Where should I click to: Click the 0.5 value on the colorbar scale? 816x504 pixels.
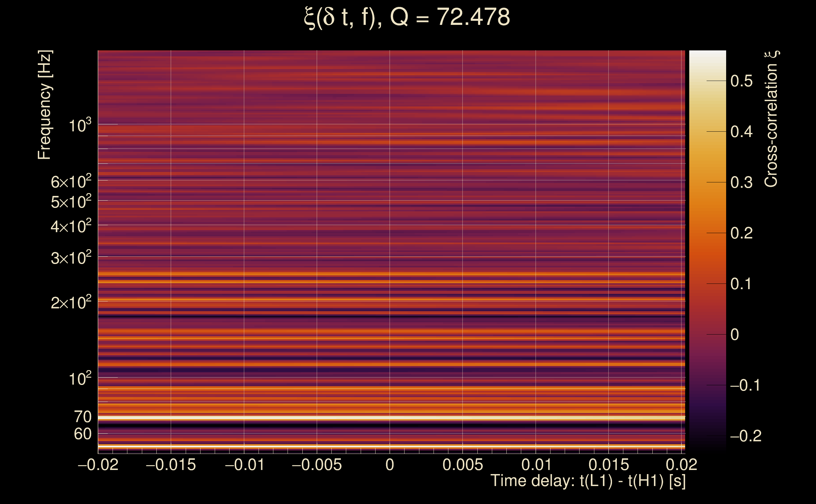tap(741, 81)
